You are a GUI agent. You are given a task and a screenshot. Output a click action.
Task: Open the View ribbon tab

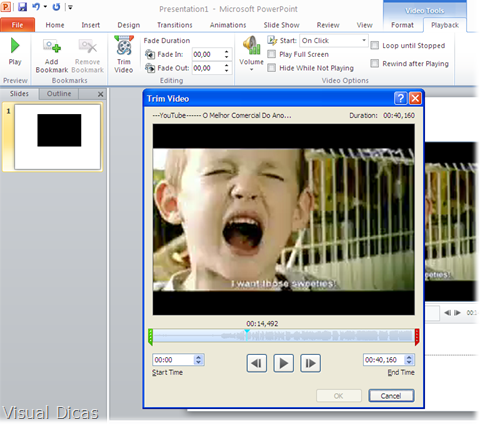coord(365,25)
